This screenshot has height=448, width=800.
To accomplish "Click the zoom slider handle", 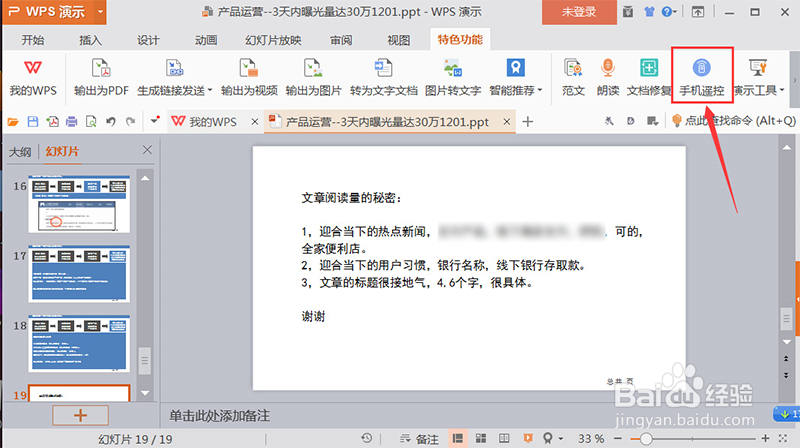I will (x=645, y=438).
